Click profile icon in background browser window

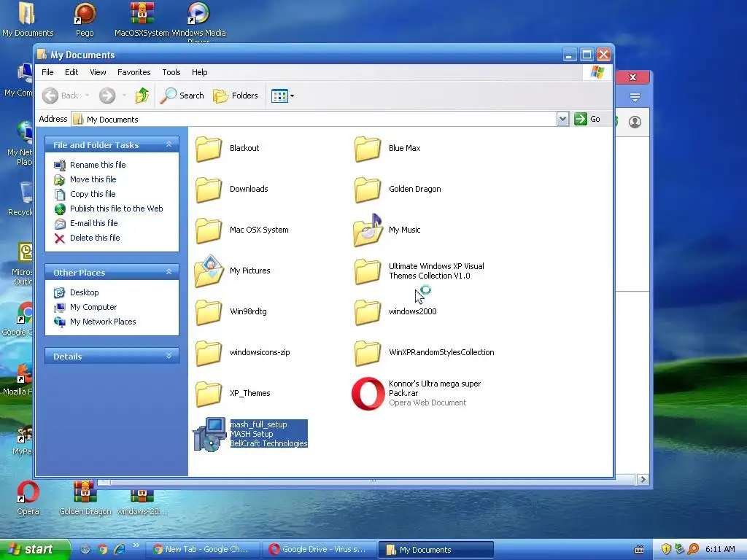(x=635, y=122)
